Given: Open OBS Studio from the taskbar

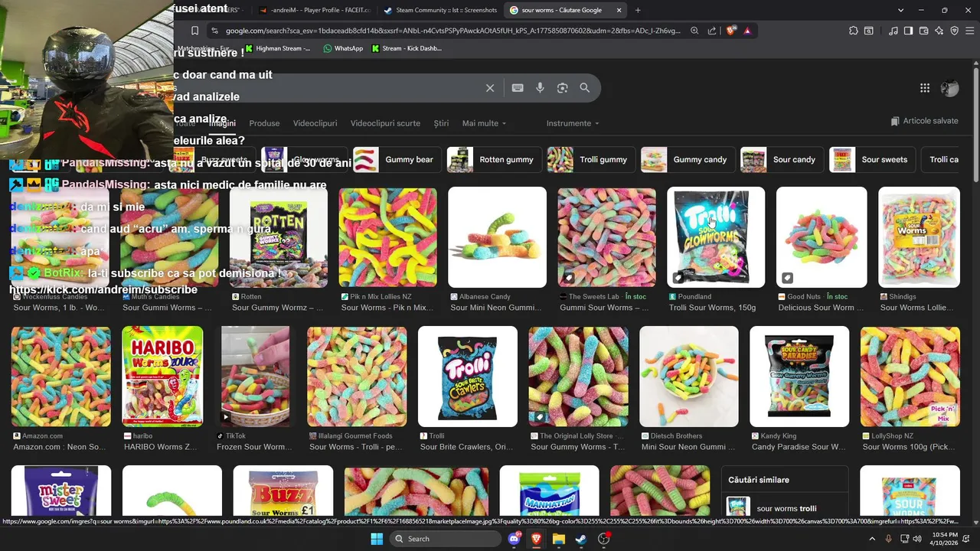Looking at the screenshot, I should pos(603,539).
